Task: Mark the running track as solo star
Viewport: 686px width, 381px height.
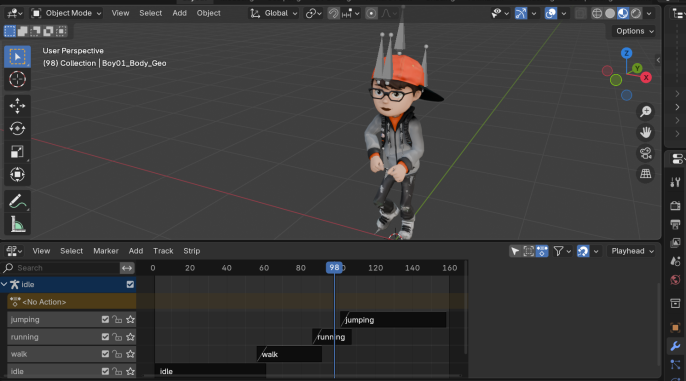Action: (130, 337)
